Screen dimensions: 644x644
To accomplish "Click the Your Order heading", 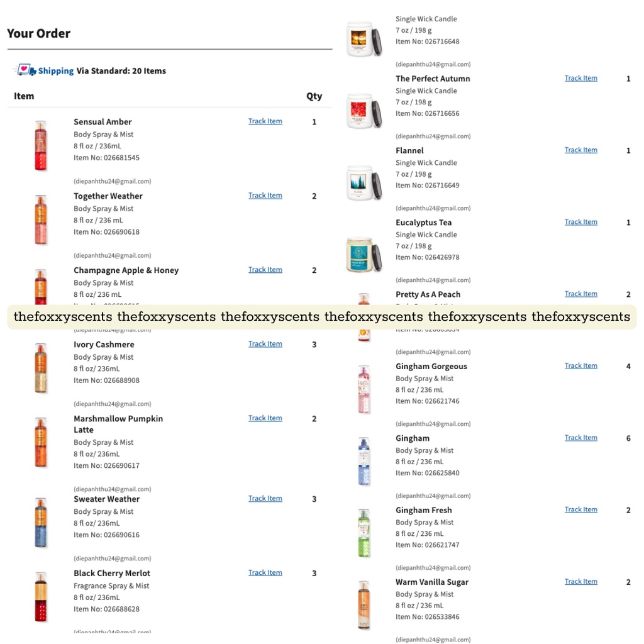I will pyautogui.click(x=38, y=33).
